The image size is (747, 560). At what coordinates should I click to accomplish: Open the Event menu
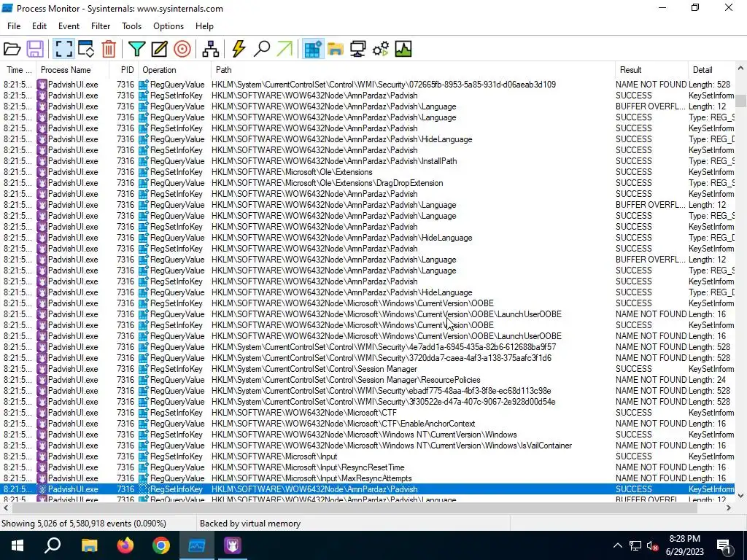click(x=69, y=26)
